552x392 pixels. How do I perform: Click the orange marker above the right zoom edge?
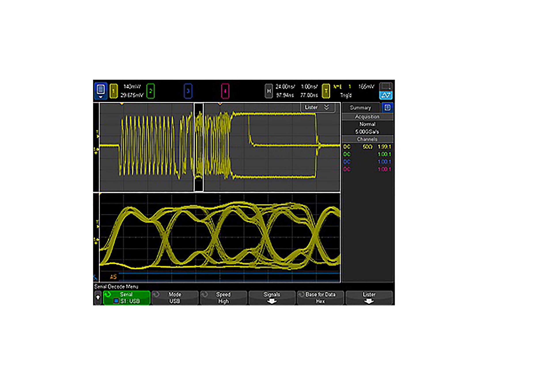pos(220,104)
